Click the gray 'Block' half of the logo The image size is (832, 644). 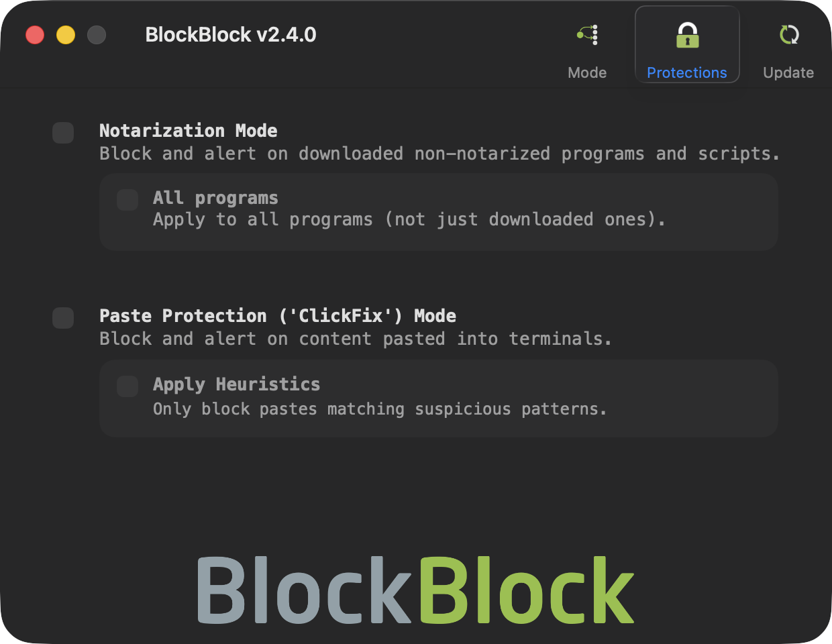303,590
